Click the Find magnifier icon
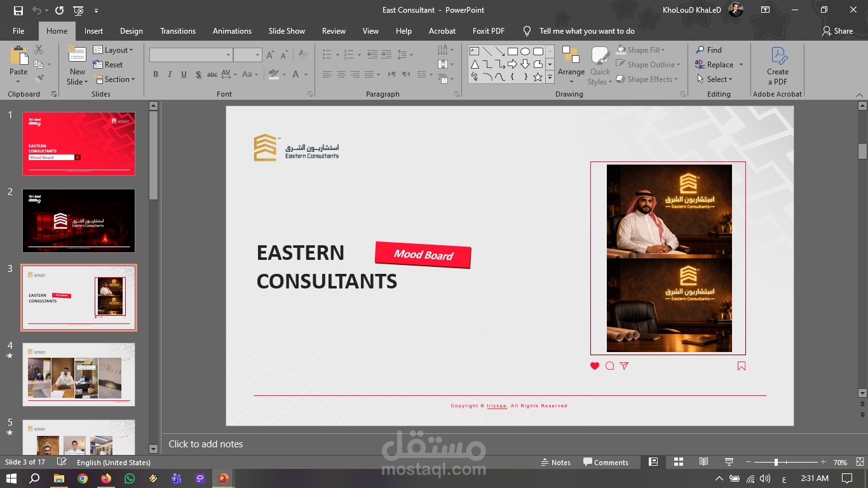Image resolution: width=868 pixels, height=488 pixels. tap(700, 50)
